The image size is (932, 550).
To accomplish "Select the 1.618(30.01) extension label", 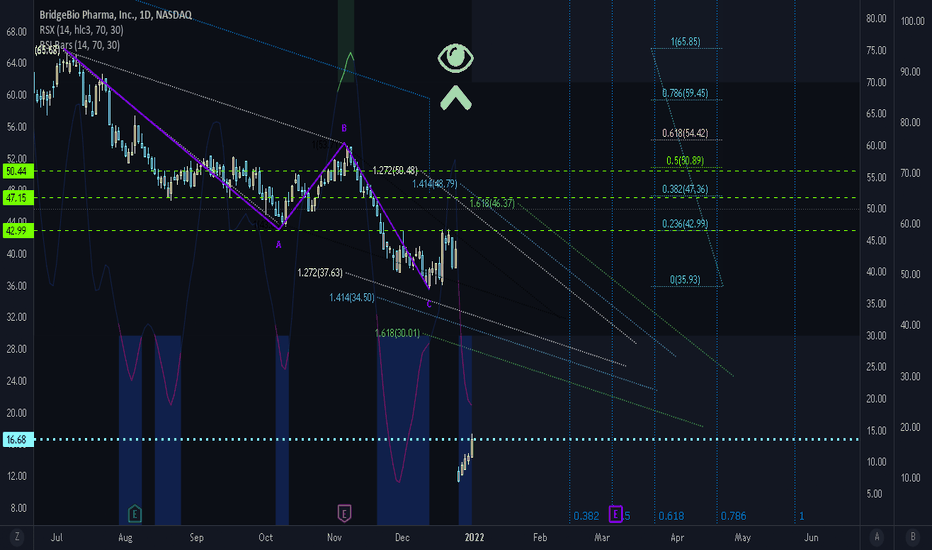I will pyautogui.click(x=397, y=334).
